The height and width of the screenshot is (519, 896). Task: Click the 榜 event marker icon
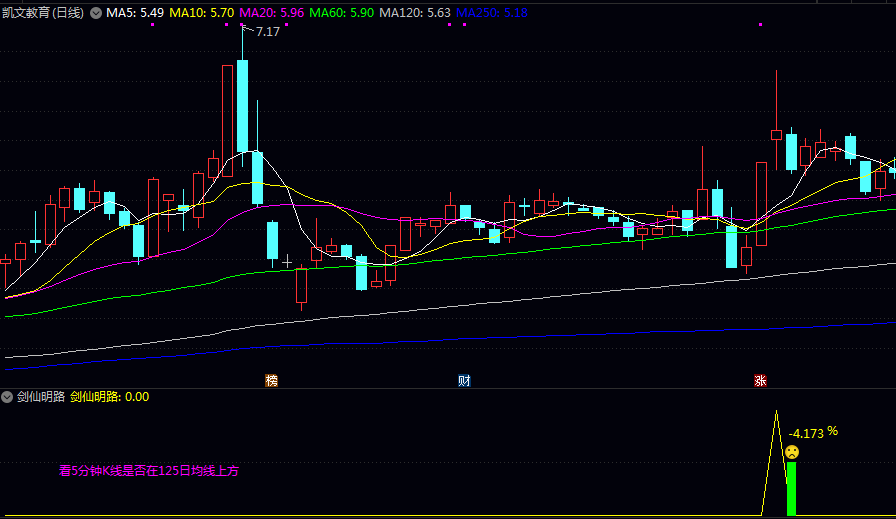click(271, 381)
